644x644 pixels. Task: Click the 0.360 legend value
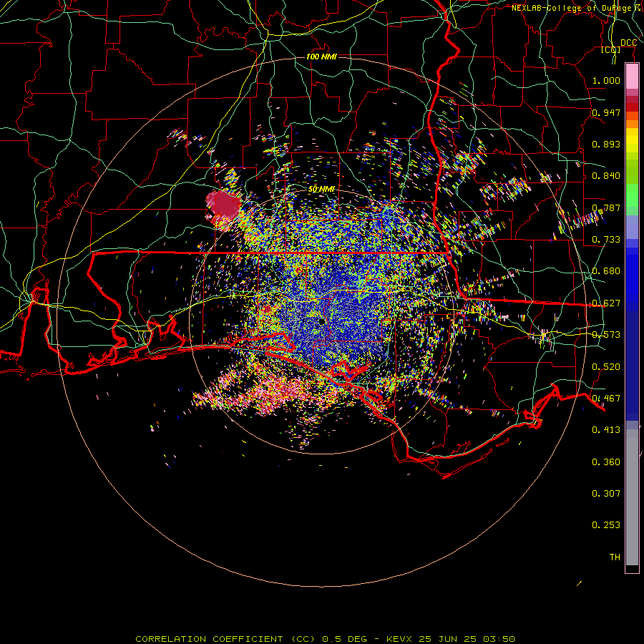pos(606,462)
